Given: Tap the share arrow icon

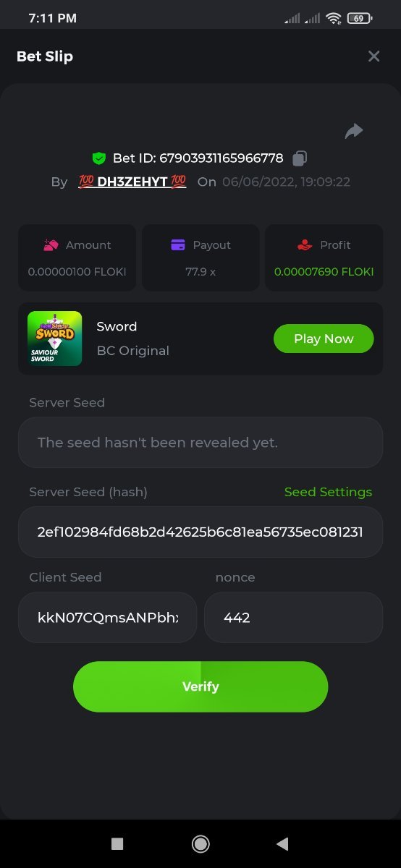Looking at the screenshot, I should click(353, 131).
